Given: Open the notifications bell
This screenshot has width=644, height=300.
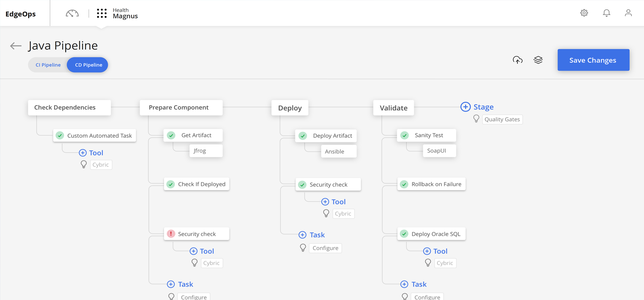Looking at the screenshot, I should [606, 13].
